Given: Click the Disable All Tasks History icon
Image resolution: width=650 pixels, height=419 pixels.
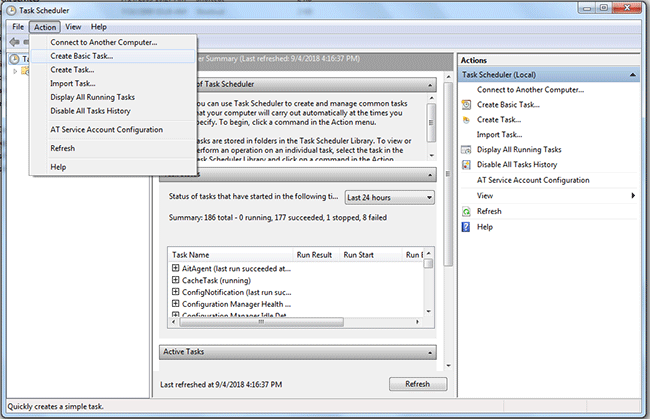Looking at the screenshot, I should coord(467,165).
